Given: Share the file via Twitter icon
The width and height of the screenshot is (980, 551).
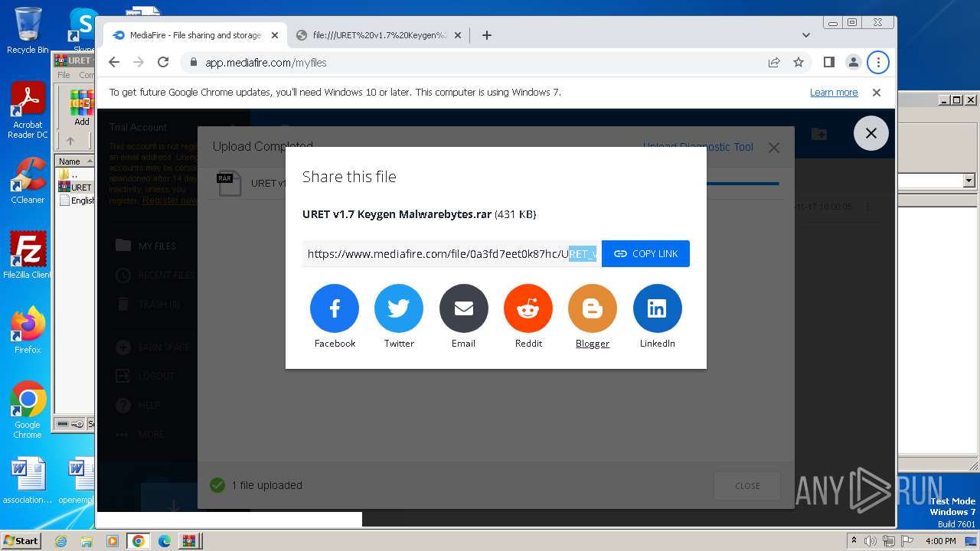Looking at the screenshot, I should click(x=399, y=308).
